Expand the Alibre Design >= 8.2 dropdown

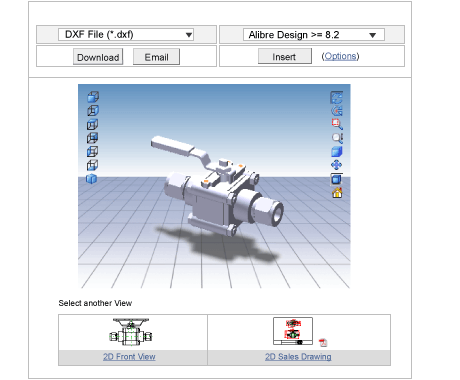314,35
